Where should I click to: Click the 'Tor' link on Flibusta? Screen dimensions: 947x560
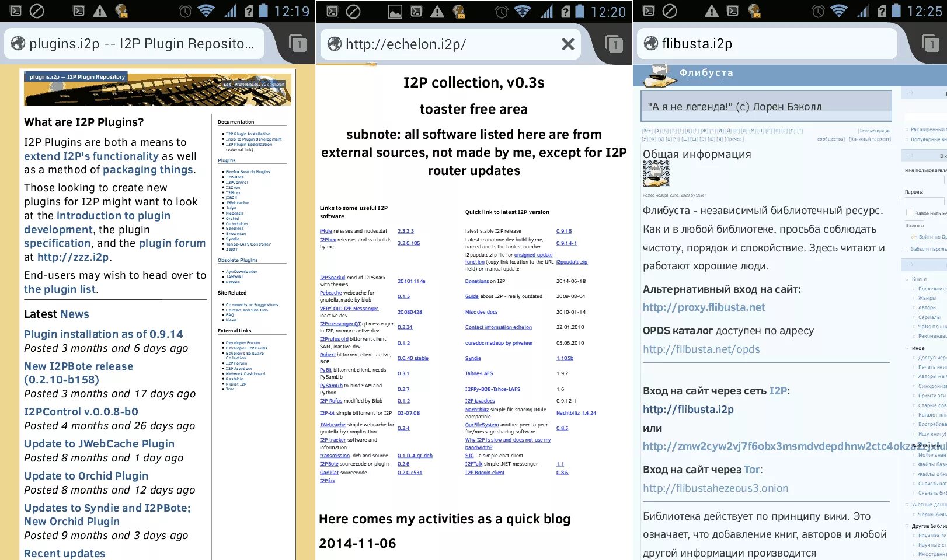[x=753, y=470]
